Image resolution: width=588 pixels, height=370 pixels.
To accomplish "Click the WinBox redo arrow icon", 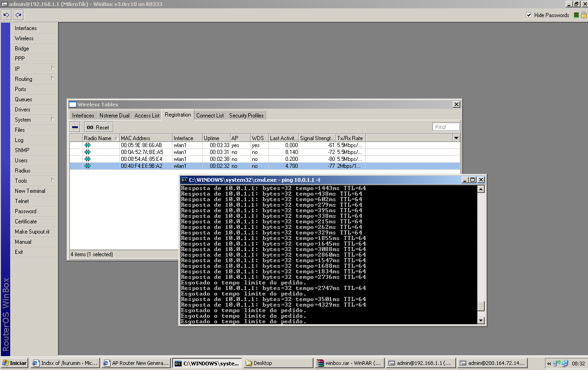I will click(x=18, y=15).
